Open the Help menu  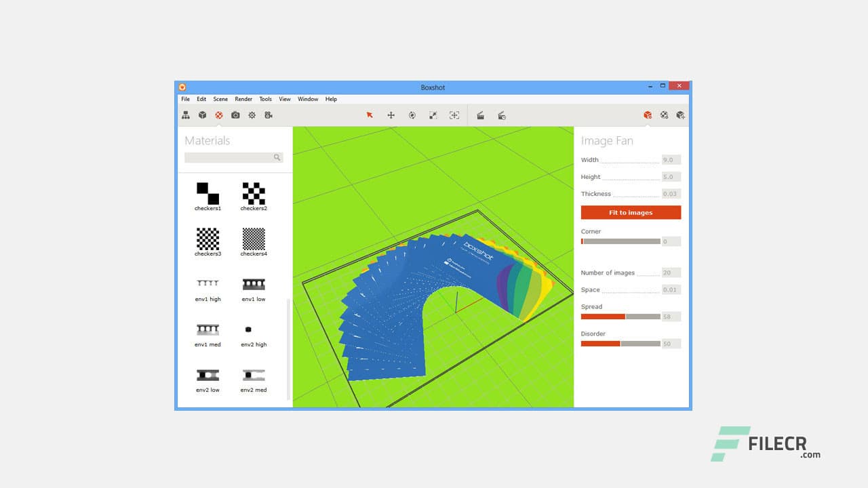(x=331, y=99)
